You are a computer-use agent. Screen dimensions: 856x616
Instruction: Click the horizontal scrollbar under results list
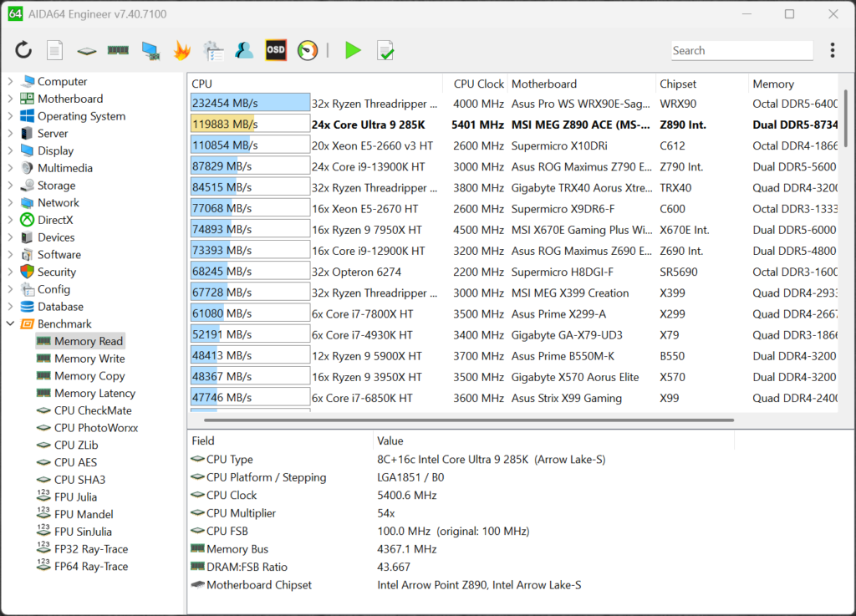(x=469, y=420)
